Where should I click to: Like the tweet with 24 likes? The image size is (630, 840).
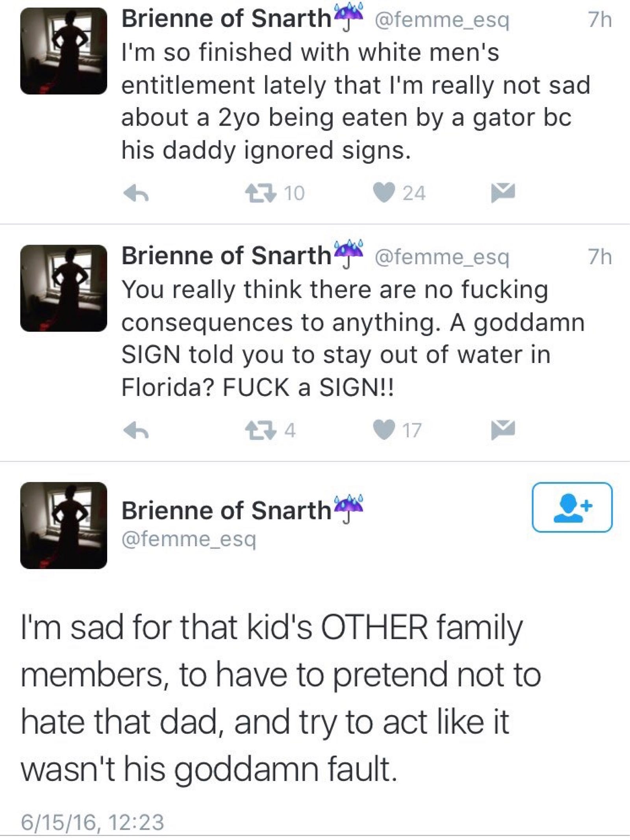pyautogui.click(x=384, y=193)
